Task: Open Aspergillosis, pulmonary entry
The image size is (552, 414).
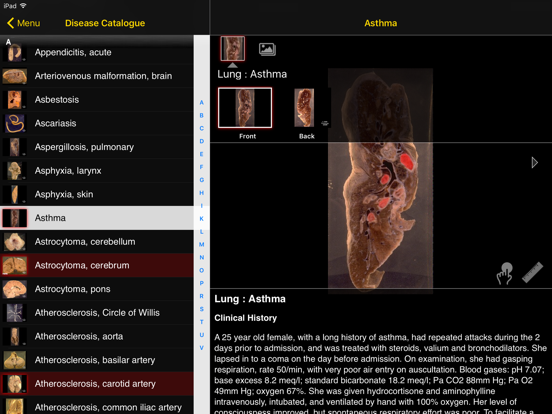Action: pyautogui.click(x=96, y=147)
